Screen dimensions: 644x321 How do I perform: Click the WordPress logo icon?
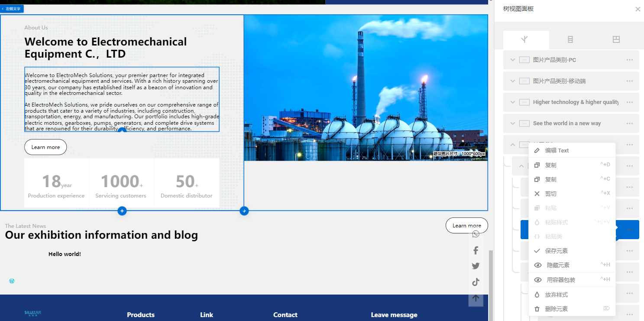[12, 281]
